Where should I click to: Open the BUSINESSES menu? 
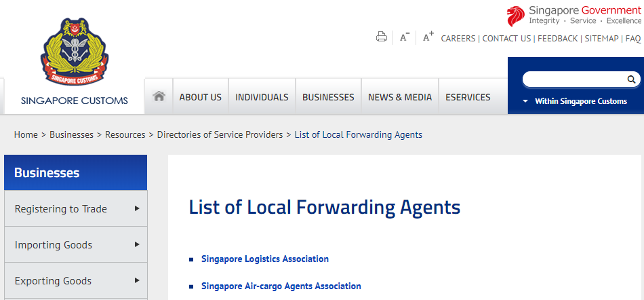[x=328, y=97]
